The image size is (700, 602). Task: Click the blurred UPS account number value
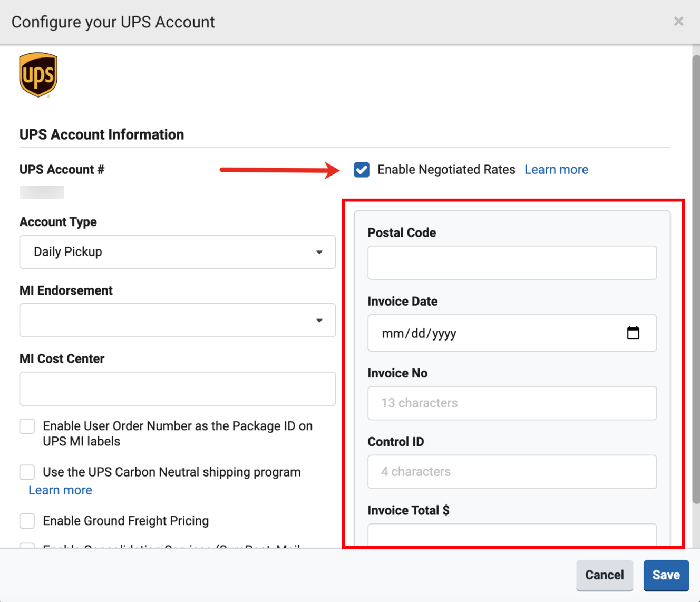coord(42,192)
